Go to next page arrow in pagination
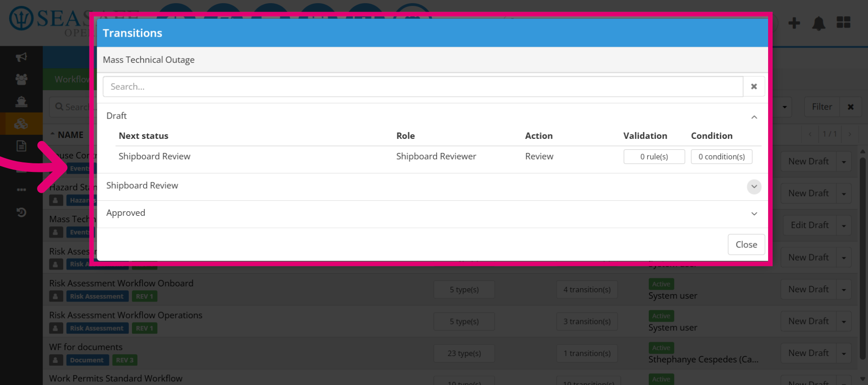The width and height of the screenshot is (868, 385). tap(850, 134)
